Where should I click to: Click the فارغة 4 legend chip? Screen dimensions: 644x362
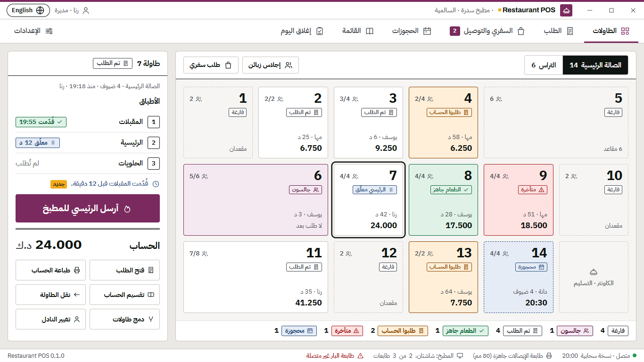(x=614, y=331)
